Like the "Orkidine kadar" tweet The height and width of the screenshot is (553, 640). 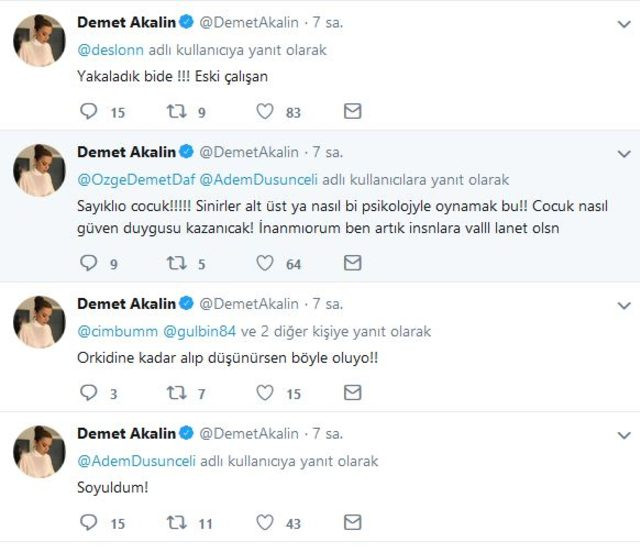tap(265, 393)
